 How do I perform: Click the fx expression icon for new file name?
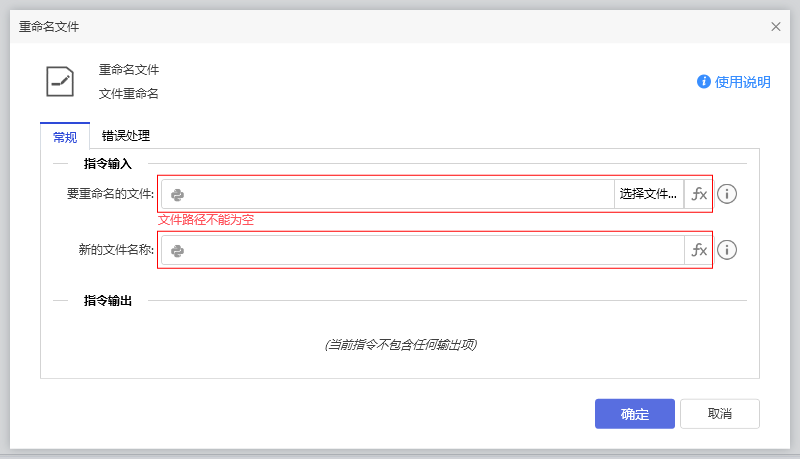[x=699, y=250]
